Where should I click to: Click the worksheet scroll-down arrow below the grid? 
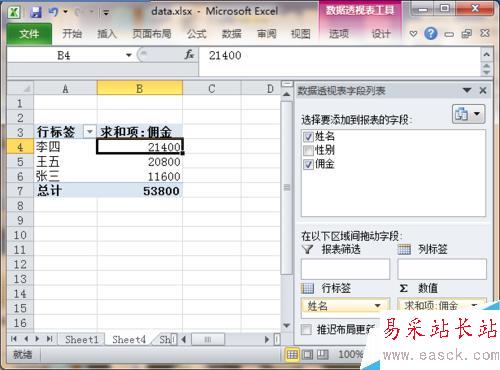pos(286,325)
